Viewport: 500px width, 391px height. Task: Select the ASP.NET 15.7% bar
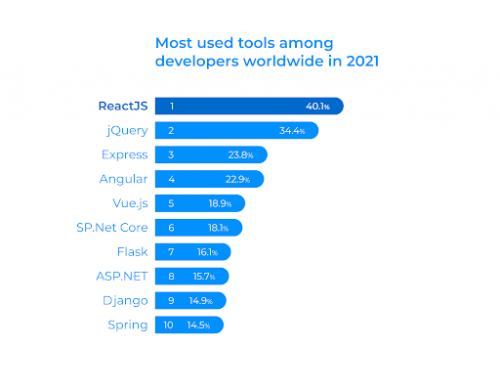click(192, 276)
